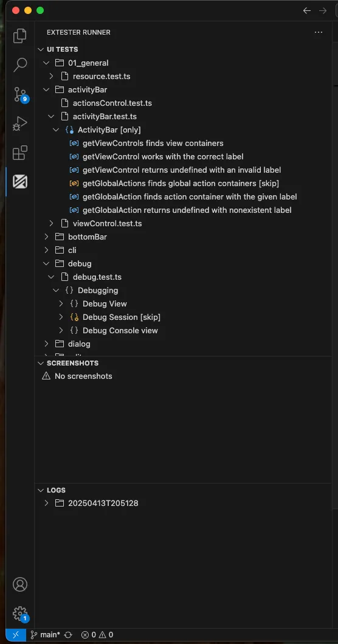Select getGlobalActions finds global action containers test
The image size is (338, 644).
[181, 183]
